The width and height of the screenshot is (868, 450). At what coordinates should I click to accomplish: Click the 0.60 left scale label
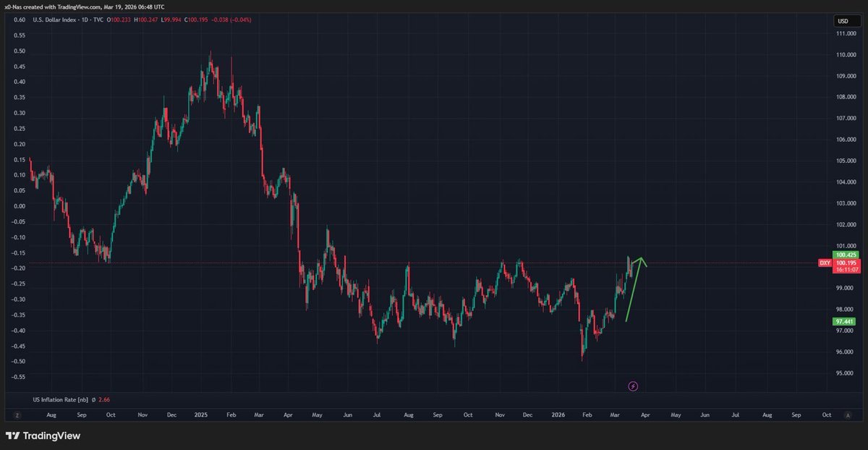pyautogui.click(x=20, y=20)
